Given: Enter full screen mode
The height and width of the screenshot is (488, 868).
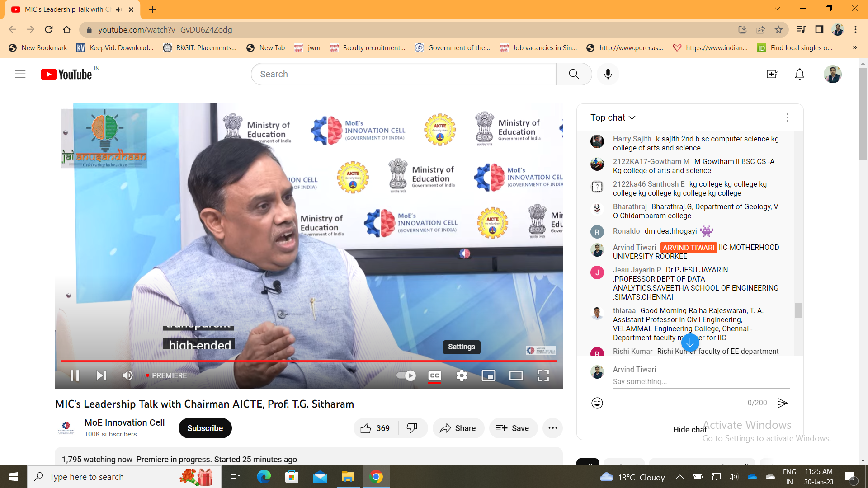Looking at the screenshot, I should 543,375.
